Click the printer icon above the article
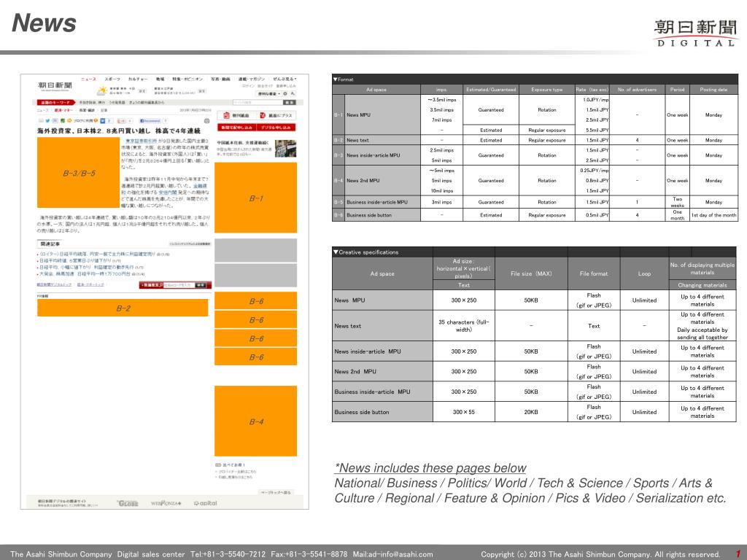The height and width of the screenshot is (560, 747). pos(206,121)
